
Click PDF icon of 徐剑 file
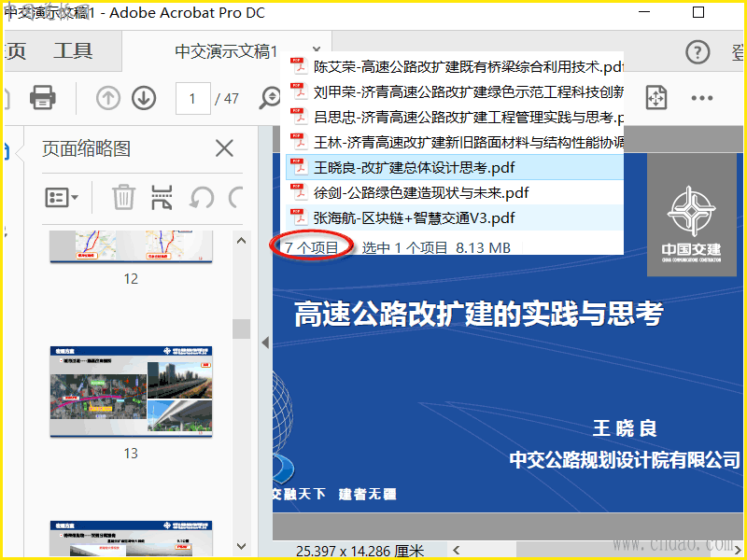click(299, 192)
